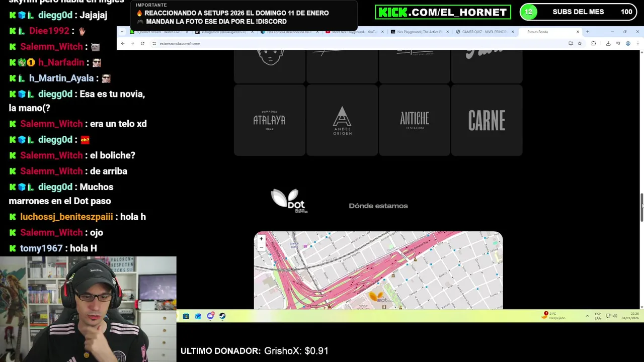Open the clock showing 22:25
This screenshot has height=362, width=644.
630,316
